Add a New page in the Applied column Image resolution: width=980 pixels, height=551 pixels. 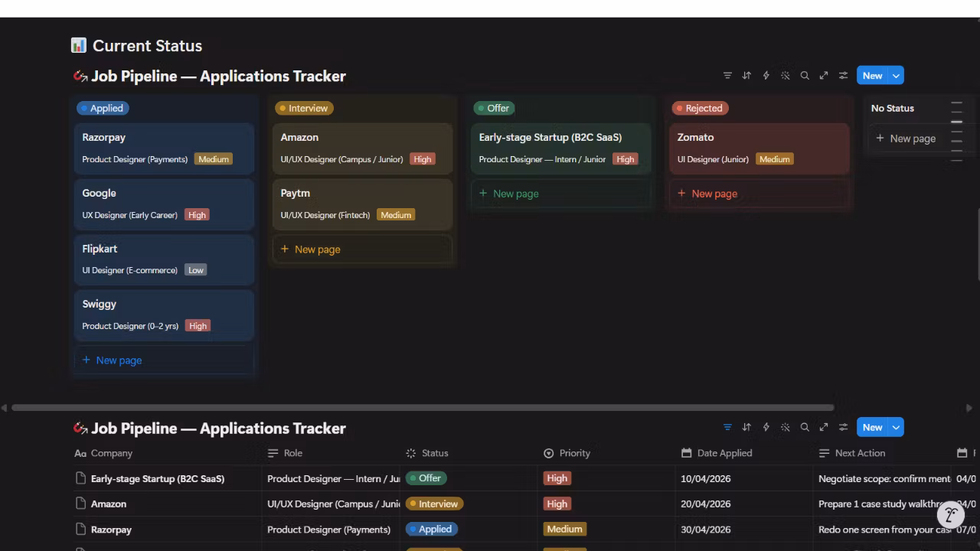pyautogui.click(x=164, y=360)
